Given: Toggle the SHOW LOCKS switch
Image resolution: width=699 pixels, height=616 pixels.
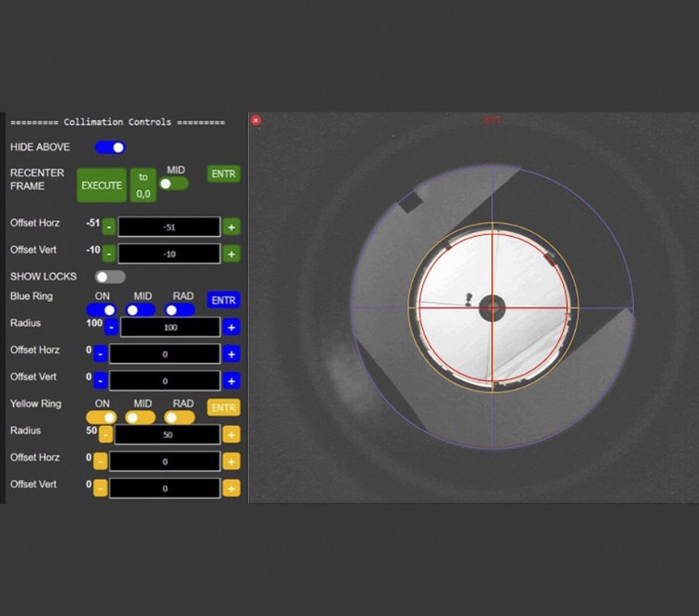Looking at the screenshot, I should pyautogui.click(x=110, y=277).
